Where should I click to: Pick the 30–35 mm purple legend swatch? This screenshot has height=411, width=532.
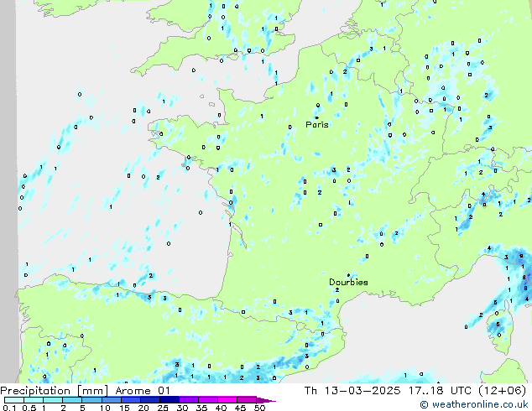point(189,400)
